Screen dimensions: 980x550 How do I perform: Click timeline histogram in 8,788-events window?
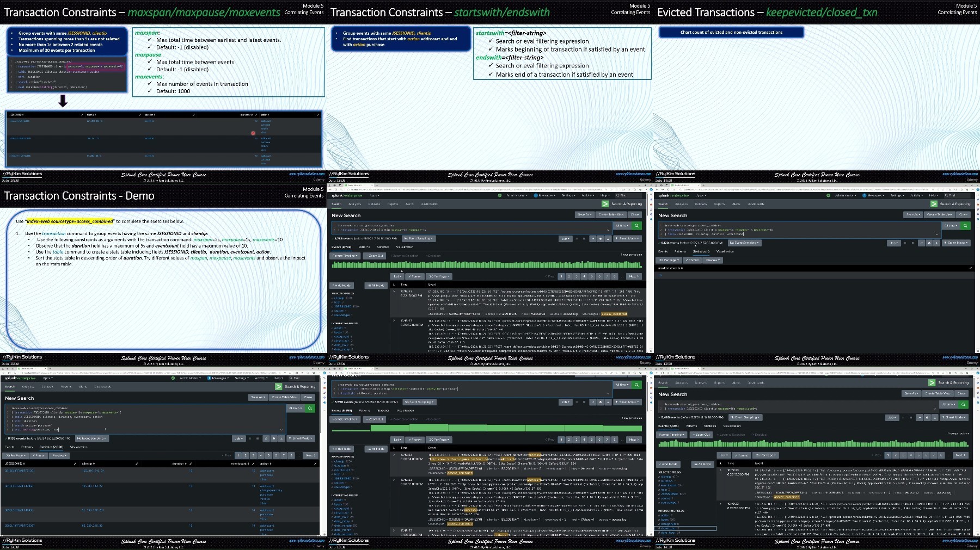coord(487,265)
